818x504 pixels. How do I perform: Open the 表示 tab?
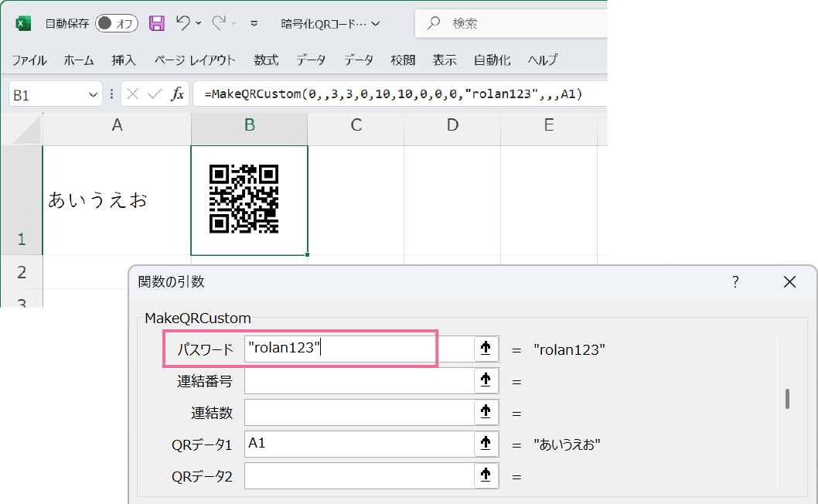(445, 60)
